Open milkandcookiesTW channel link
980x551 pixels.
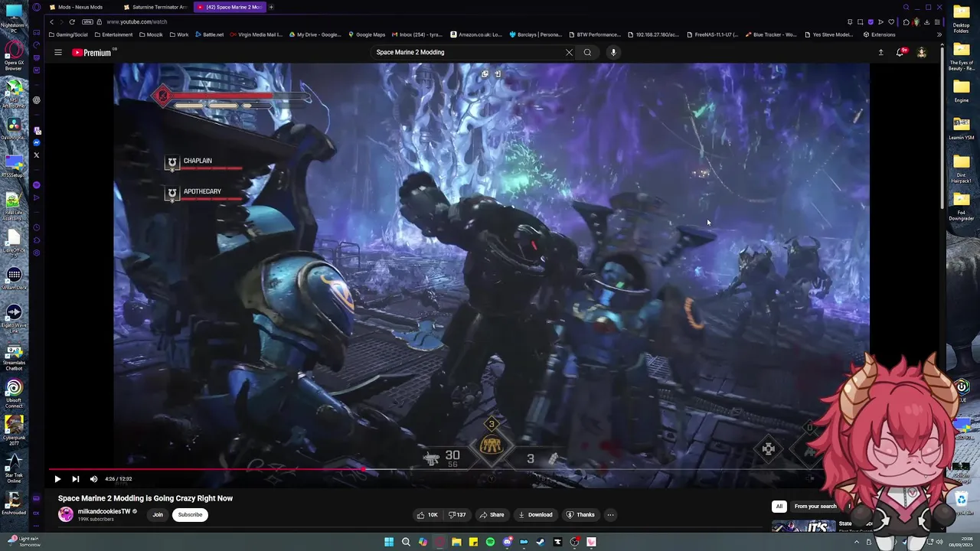pyautogui.click(x=104, y=511)
